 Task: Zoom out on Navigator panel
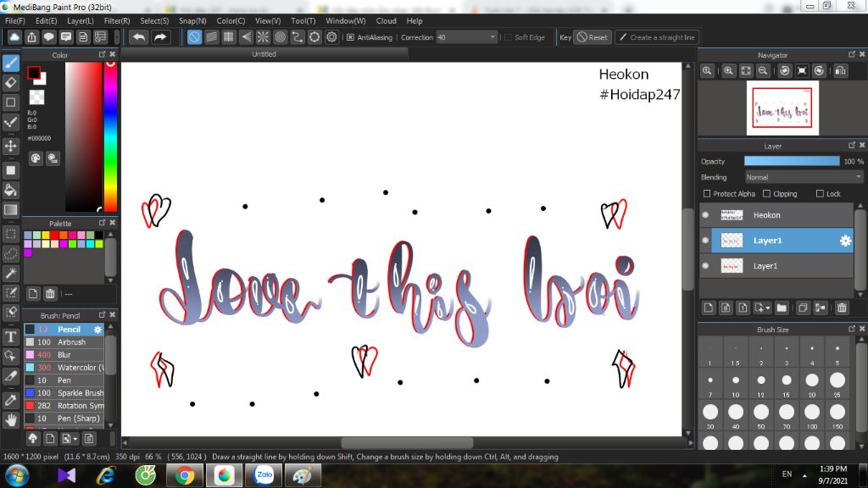[763, 71]
